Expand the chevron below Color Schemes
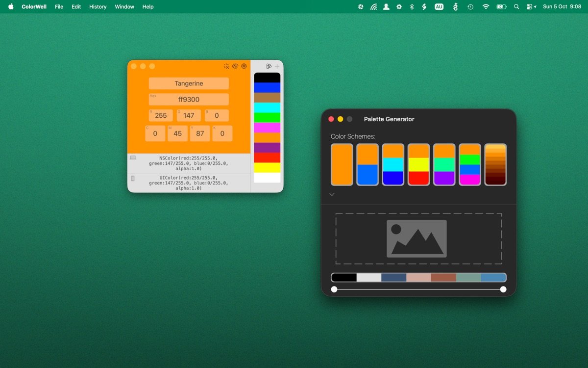The width and height of the screenshot is (588, 368). click(x=332, y=194)
